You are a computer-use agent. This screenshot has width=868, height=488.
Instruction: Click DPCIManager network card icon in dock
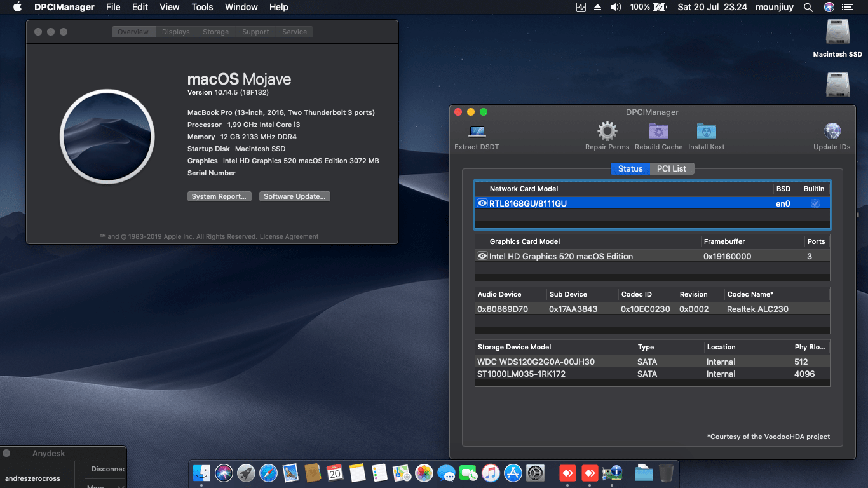[612, 473]
